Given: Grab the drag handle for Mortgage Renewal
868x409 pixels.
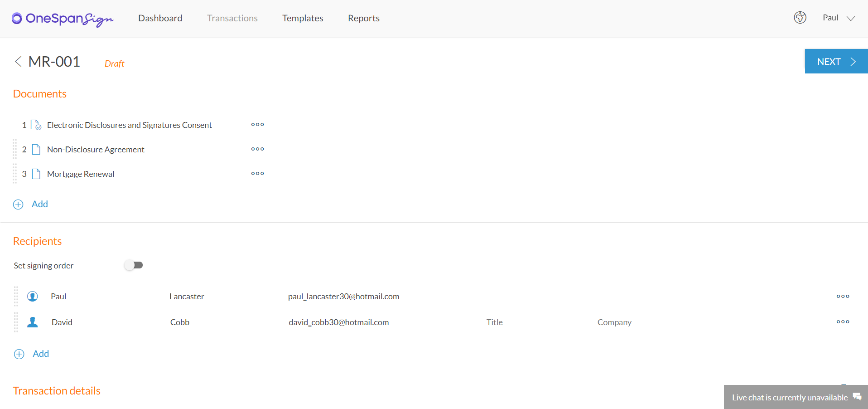Looking at the screenshot, I should pos(14,174).
